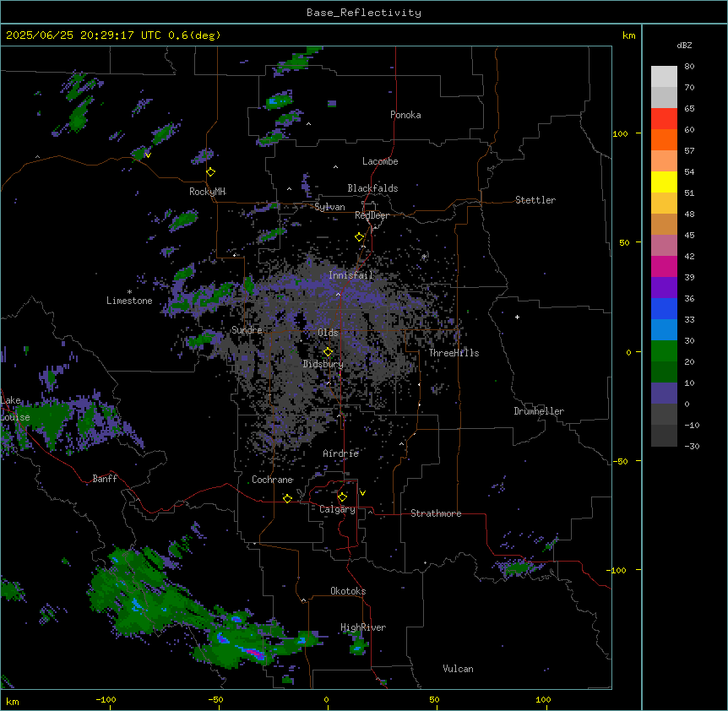Click the Sundre city label
The height and width of the screenshot is (711, 728).
247,330
